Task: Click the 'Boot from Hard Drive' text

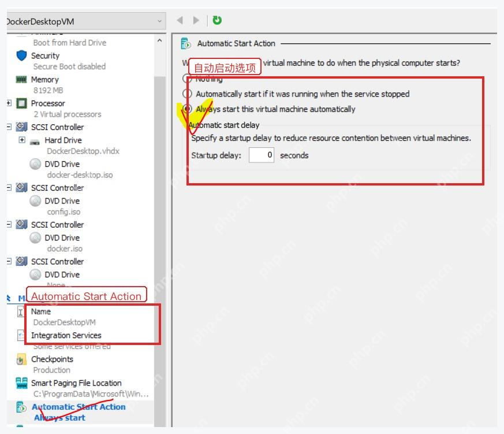Action: click(x=70, y=43)
